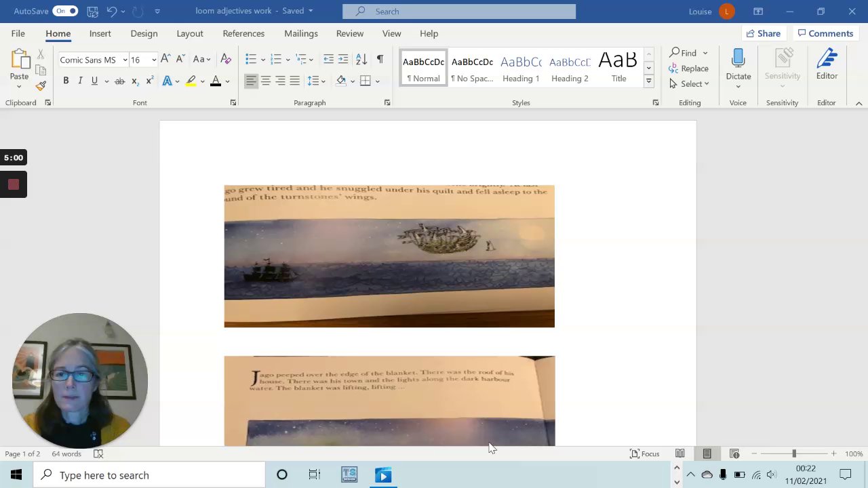The width and height of the screenshot is (868, 488).
Task: Click the 64 words status indicator
Action: [66, 454]
